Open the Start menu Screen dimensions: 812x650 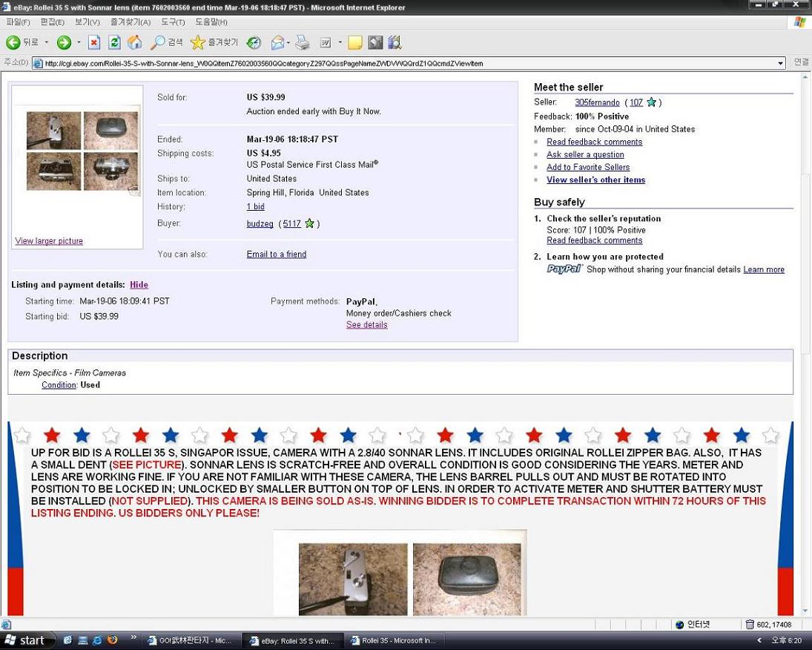point(27,640)
